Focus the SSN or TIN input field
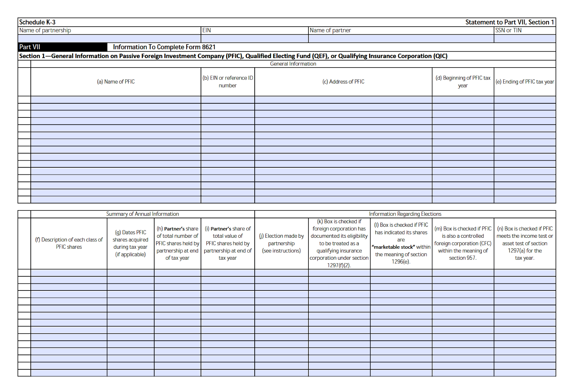Viewport: 566px width, 392px height. click(x=525, y=39)
